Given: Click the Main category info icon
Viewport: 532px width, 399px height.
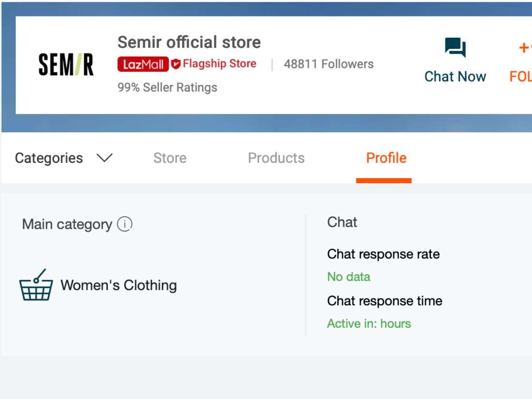Looking at the screenshot, I should 125,224.
